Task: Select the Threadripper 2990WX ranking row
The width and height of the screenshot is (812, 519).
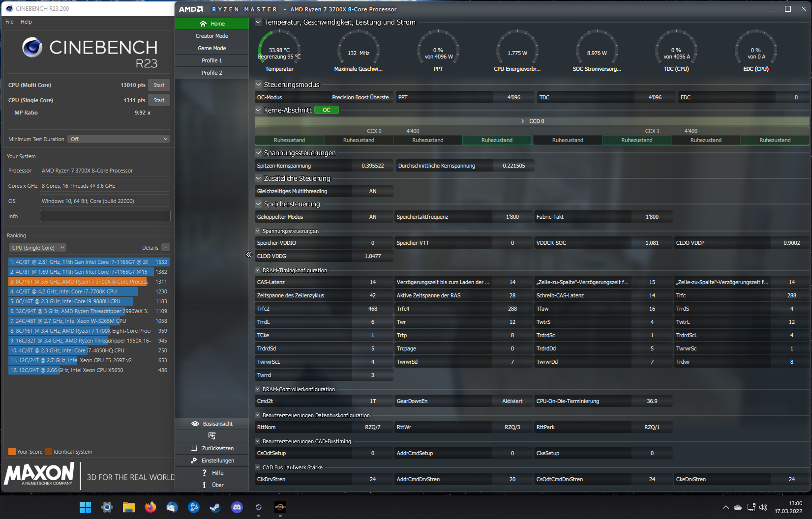Action: [x=89, y=311]
